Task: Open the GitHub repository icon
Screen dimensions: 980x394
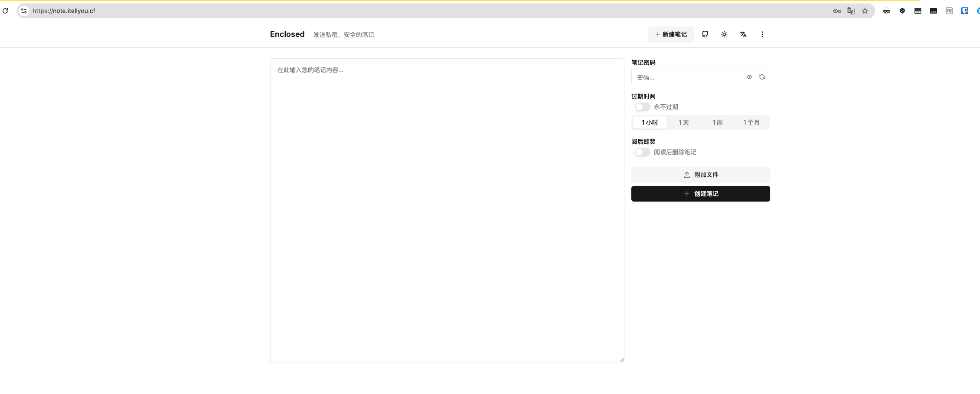Action: click(705, 34)
